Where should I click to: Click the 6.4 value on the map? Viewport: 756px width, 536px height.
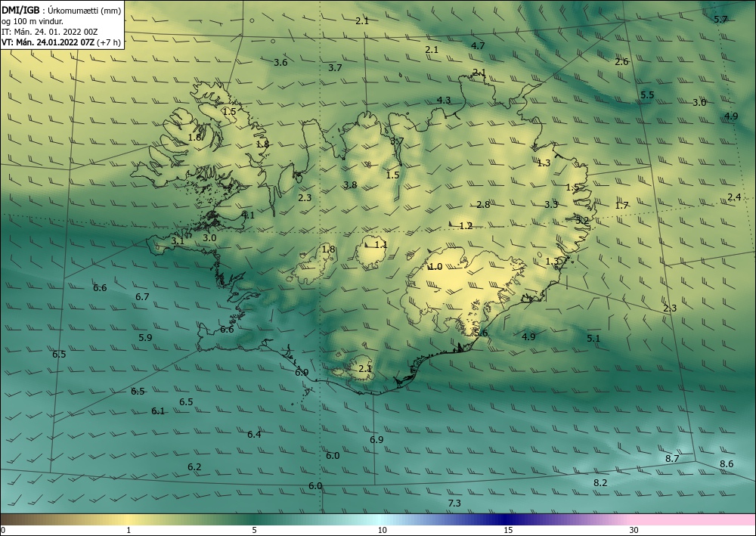click(255, 435)
